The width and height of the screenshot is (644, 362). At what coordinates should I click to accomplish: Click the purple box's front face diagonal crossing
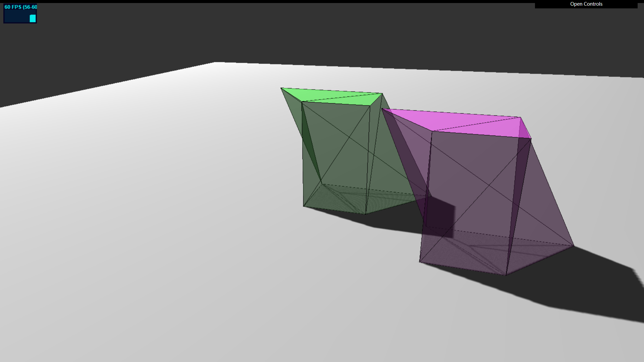click(x=489, y=185)
